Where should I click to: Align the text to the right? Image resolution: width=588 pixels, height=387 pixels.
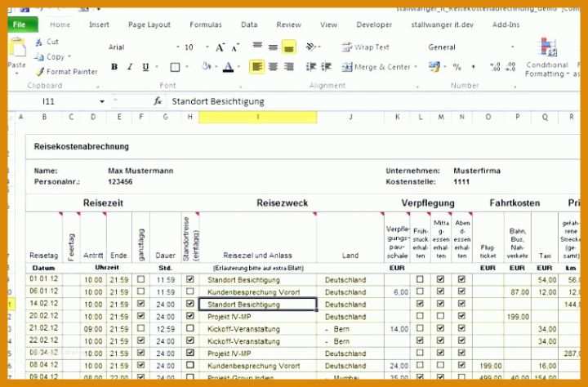[289, 67]
